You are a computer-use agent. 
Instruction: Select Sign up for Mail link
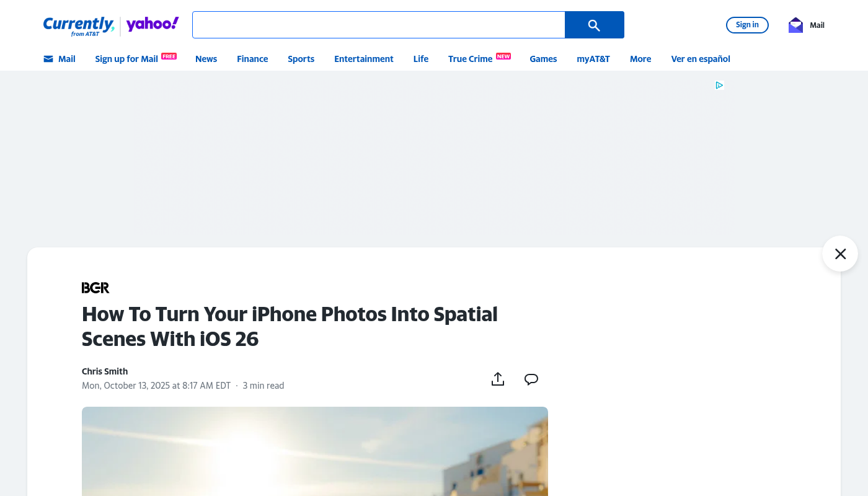126,59
